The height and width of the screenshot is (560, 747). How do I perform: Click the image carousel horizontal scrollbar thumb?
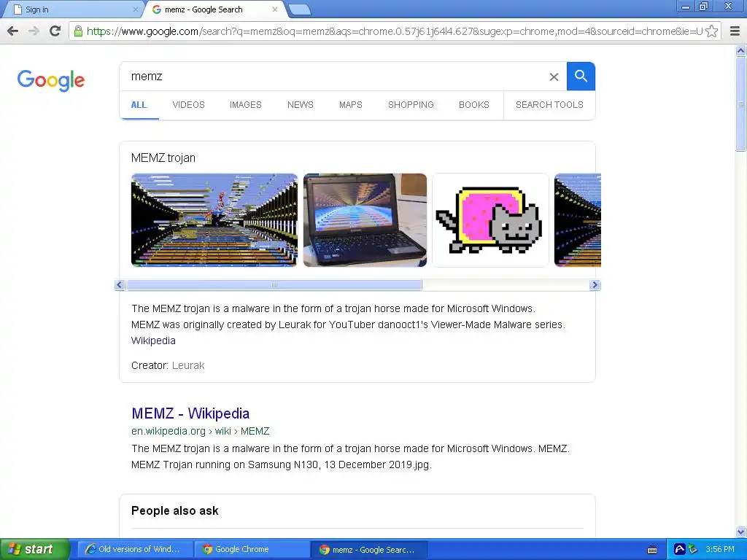(x=274, y=285)
